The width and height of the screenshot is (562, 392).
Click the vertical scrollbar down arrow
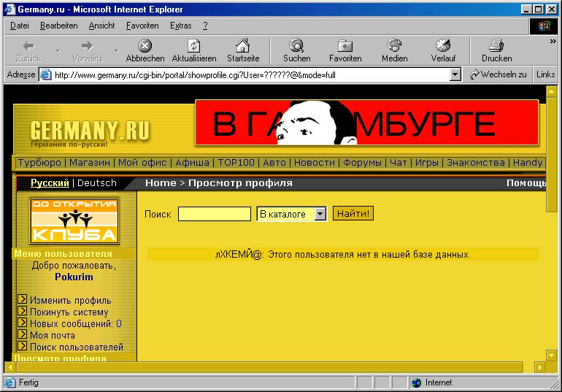click(x=551, y=355)
